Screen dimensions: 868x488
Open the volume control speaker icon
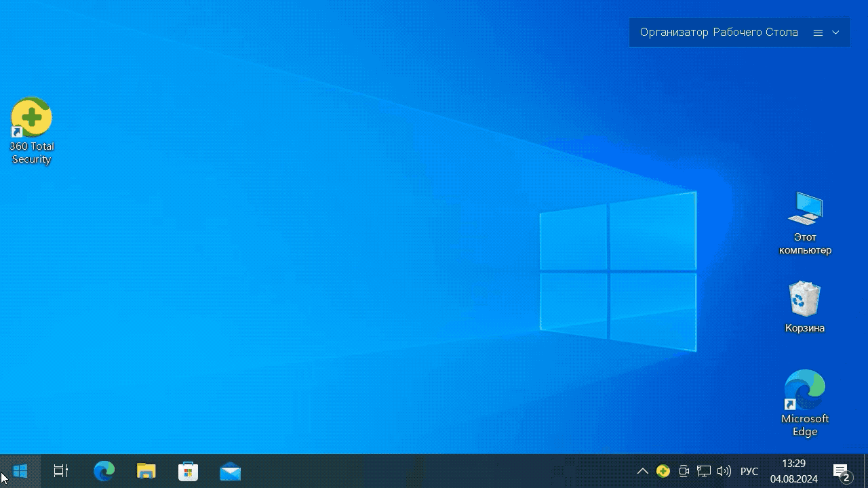tap(724, 471)
